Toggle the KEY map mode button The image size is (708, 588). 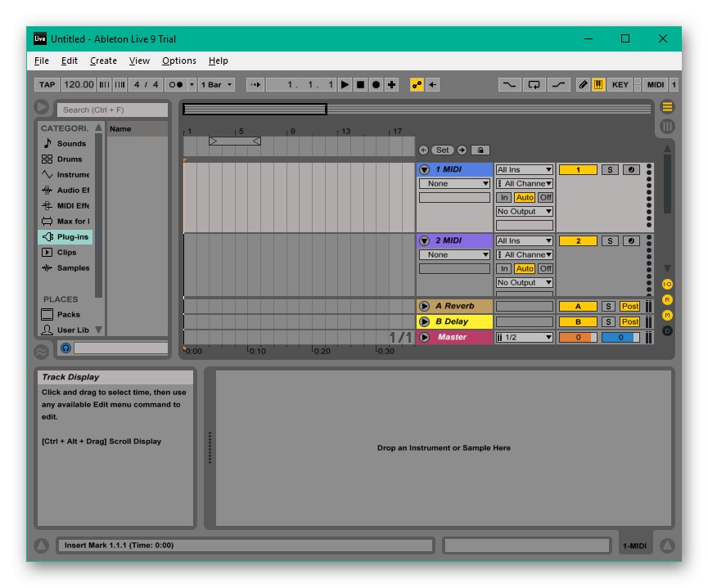[620, 84]
